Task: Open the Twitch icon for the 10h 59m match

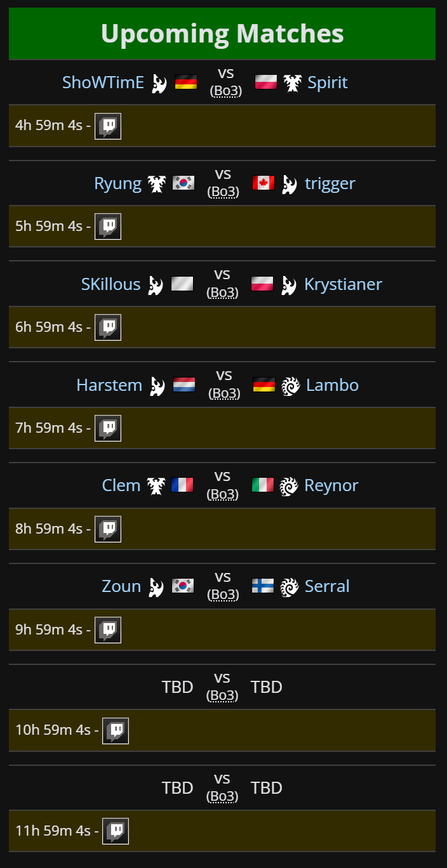Action: (x=116, y=730)
